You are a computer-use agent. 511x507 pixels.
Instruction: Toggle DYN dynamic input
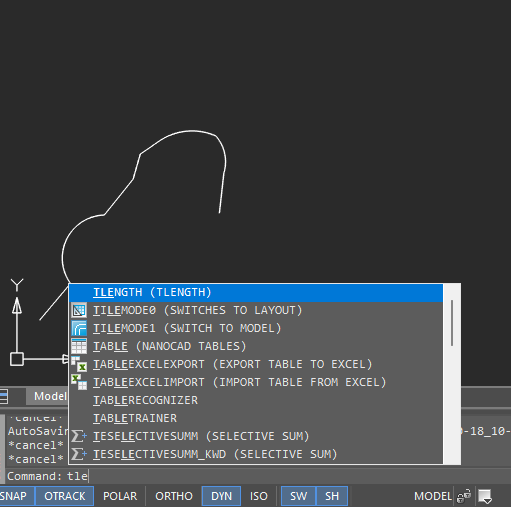[221, 496]
